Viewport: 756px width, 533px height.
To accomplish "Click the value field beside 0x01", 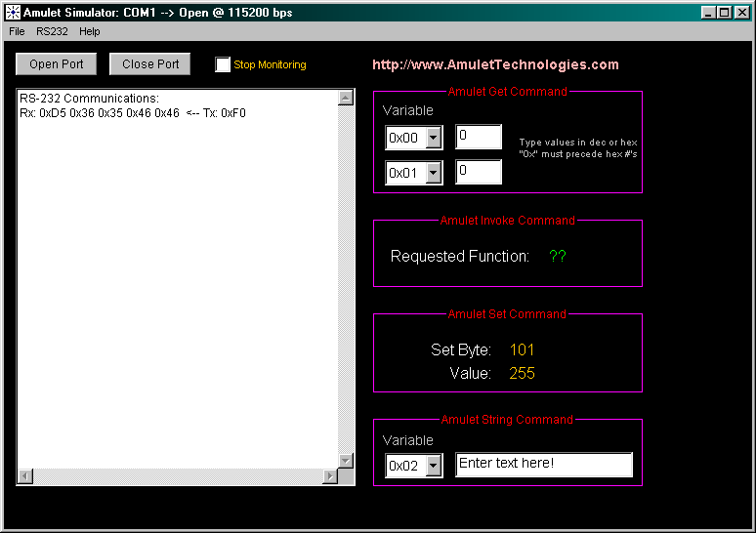I will pos(479,172).
